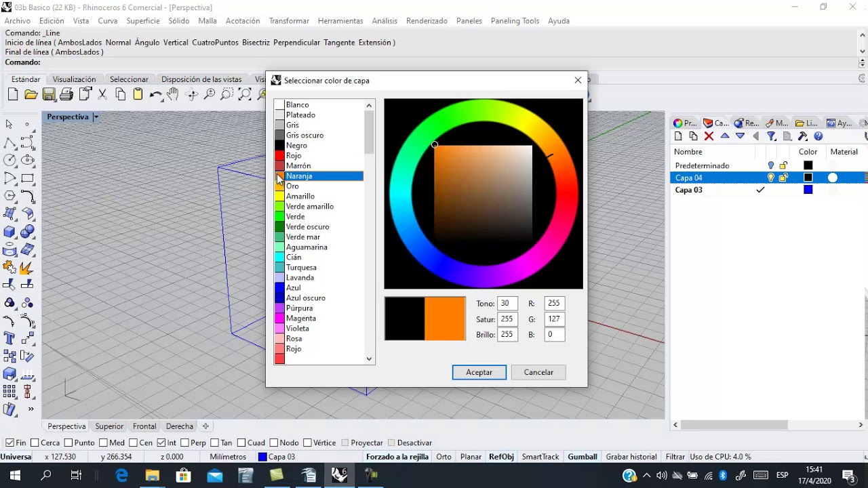Select the Explode tool in sidebar
Image resolution: width=868 pixels, height=488 pixels.
pos(28,267)
